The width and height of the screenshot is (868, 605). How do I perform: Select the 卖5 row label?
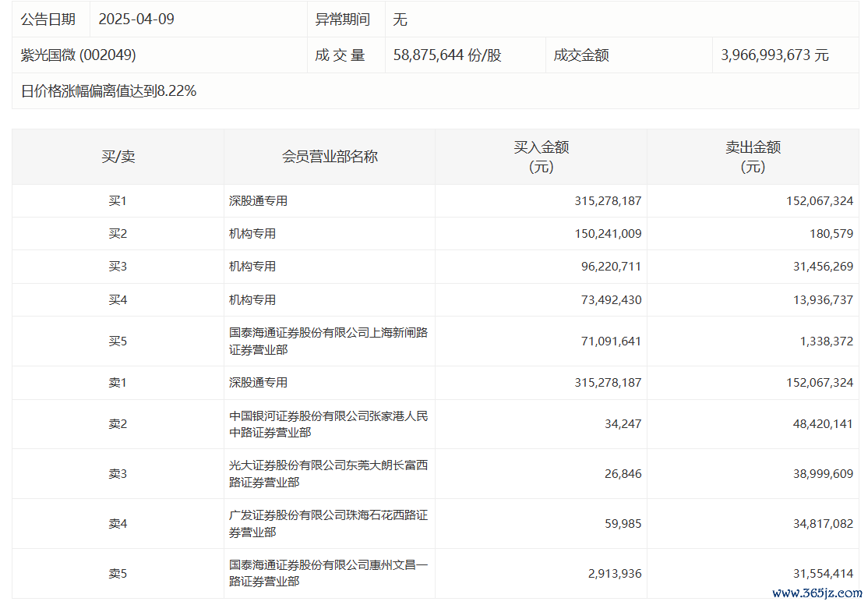[x=118, y=574]
